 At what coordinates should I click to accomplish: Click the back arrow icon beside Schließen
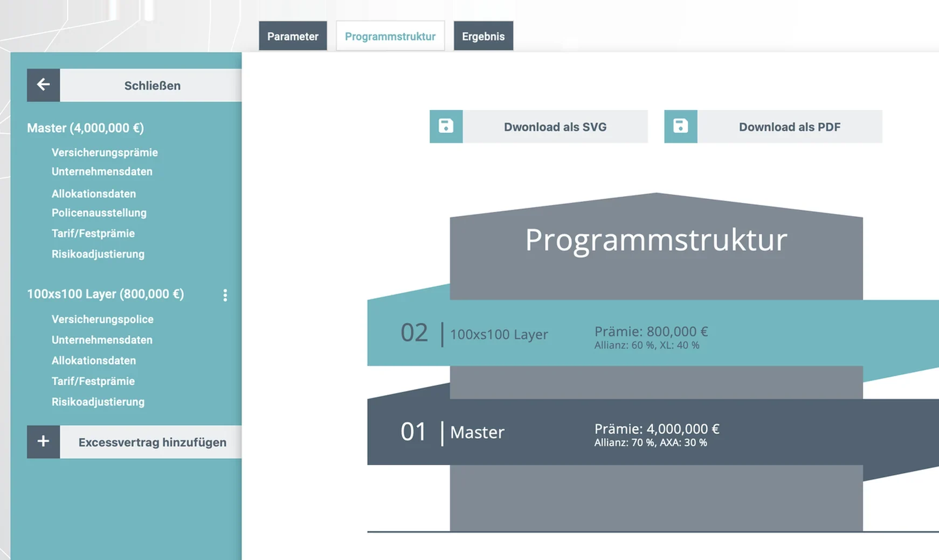pos(44,85)
